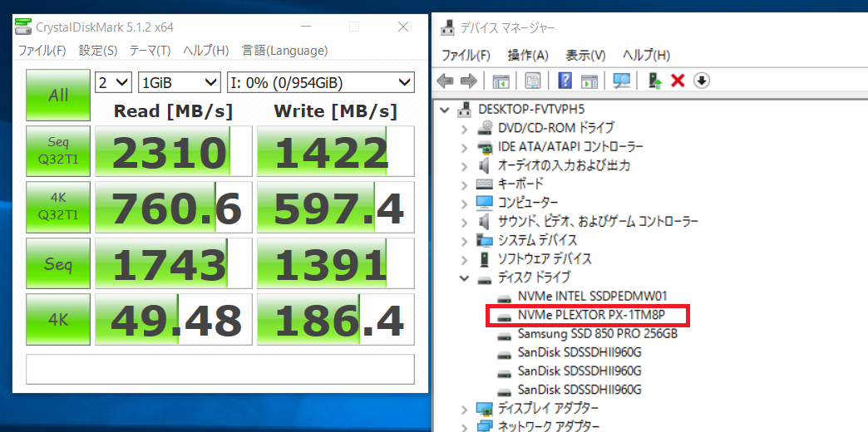868x432 pixels.
Task: Open ファイル(F) menu in CrystalDiskMark
Action: pyautogui.click(x=42, y=51)
